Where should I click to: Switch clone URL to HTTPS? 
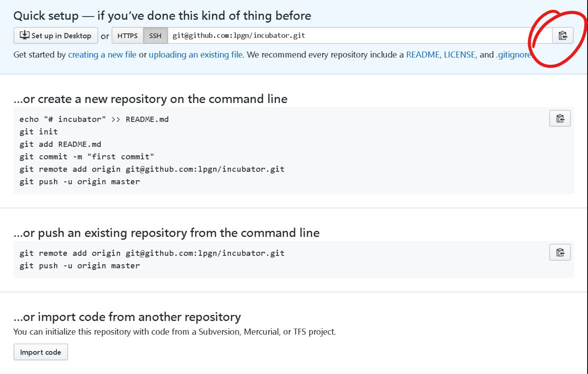(127, 36)
